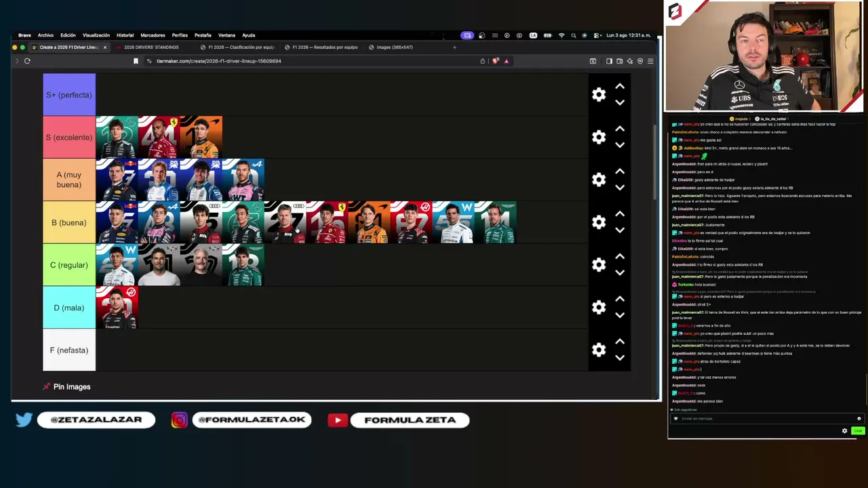
Task: Open settings gear for the F (nefasta) tier
Action: point(599,350)
